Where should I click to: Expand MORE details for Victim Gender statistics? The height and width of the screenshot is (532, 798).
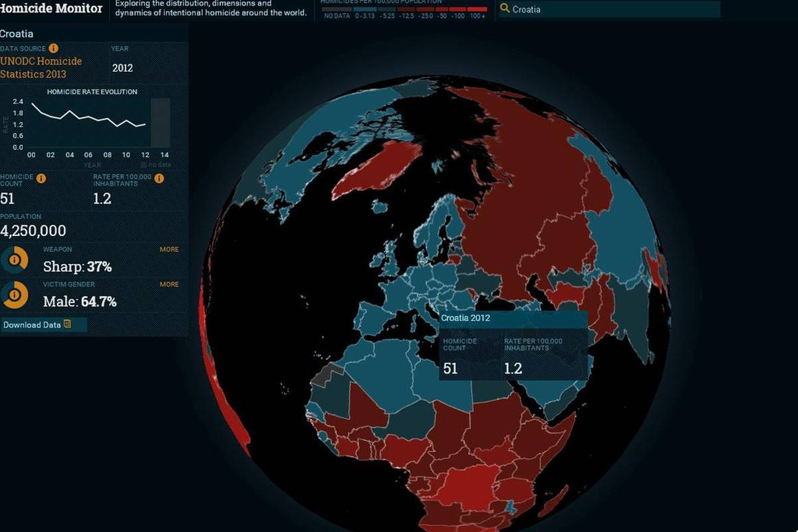click(x=169, y=284)
